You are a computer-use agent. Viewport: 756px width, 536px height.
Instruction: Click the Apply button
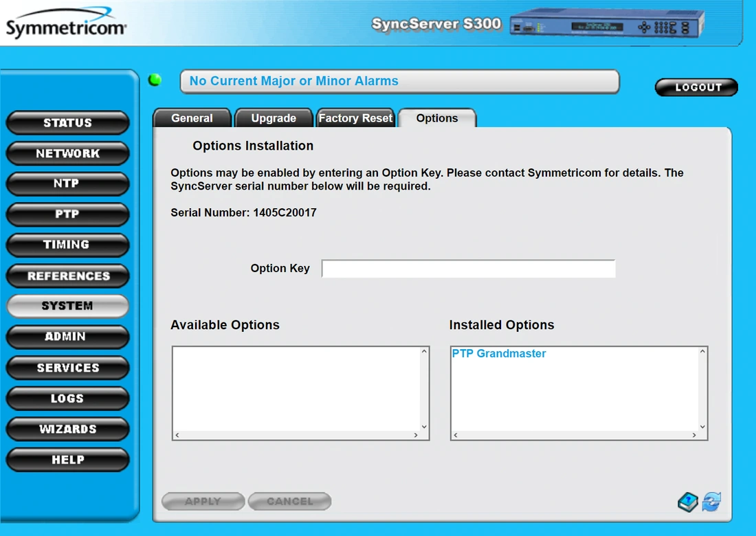click(203, 502)
